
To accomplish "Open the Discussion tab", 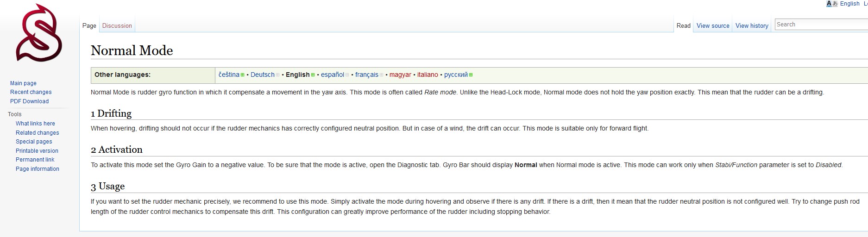I will [117, 26].
